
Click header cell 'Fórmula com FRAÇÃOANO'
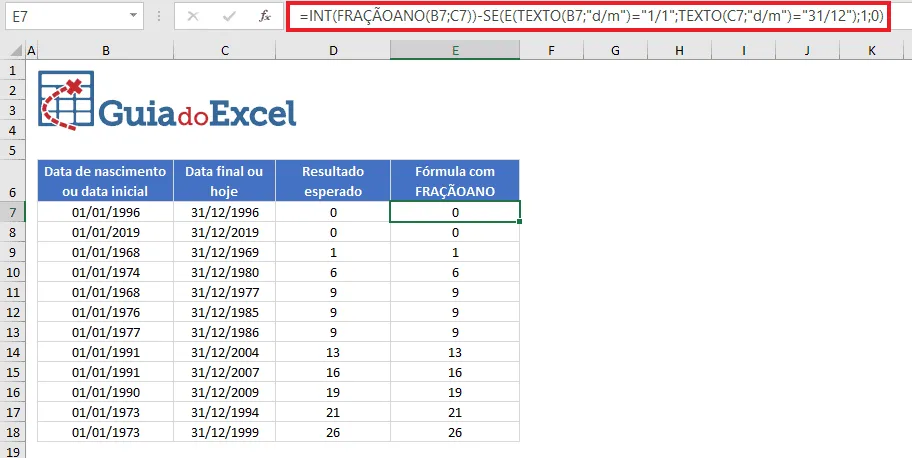tap(455, 181)
